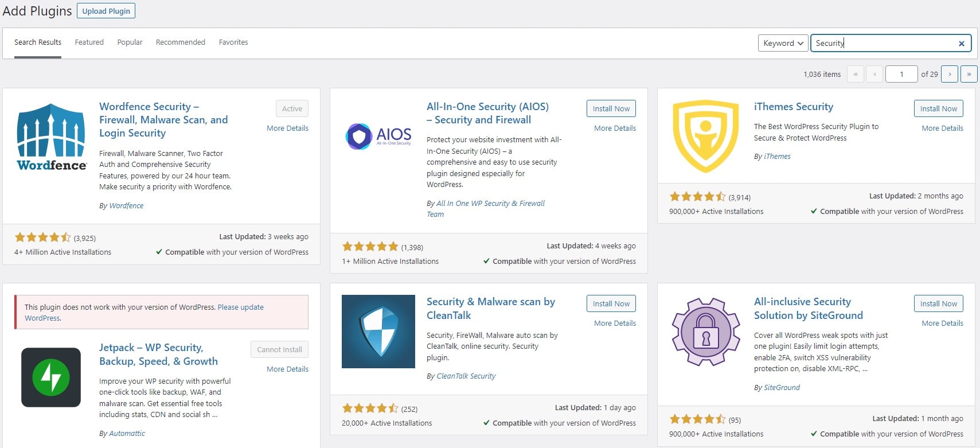Open the Wordfence Security plugin title link

(x=163, y=120)
